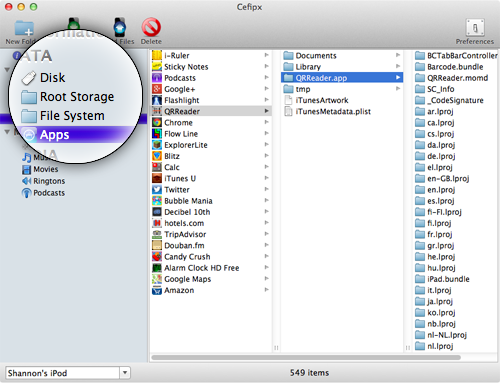Click the Chrome app icon

coord(157,122)
